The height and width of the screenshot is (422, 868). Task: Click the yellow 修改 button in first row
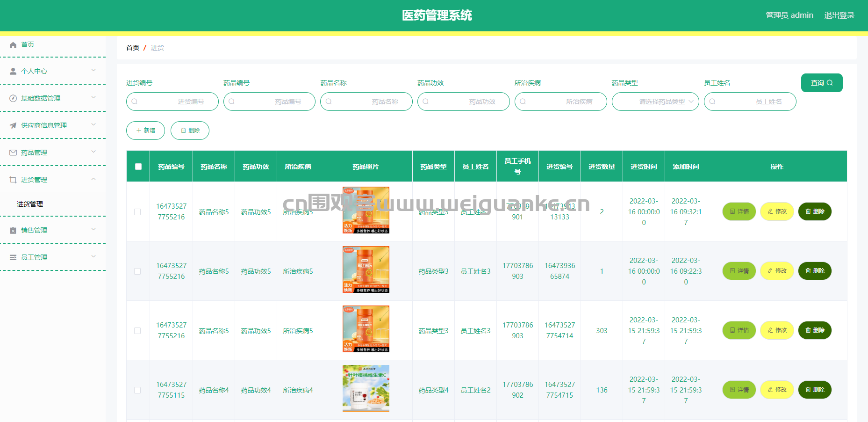pos(777,211)
